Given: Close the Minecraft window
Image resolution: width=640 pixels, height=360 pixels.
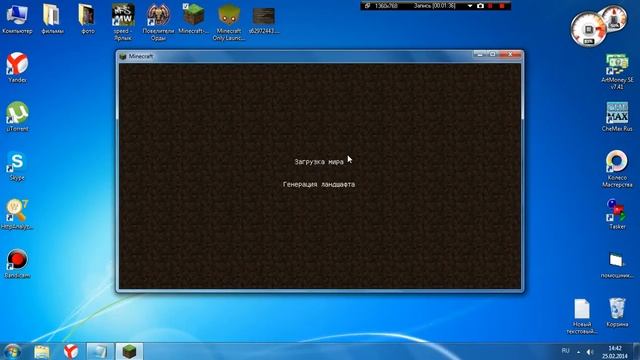Looking at the screenshot, I should point(510,54).
